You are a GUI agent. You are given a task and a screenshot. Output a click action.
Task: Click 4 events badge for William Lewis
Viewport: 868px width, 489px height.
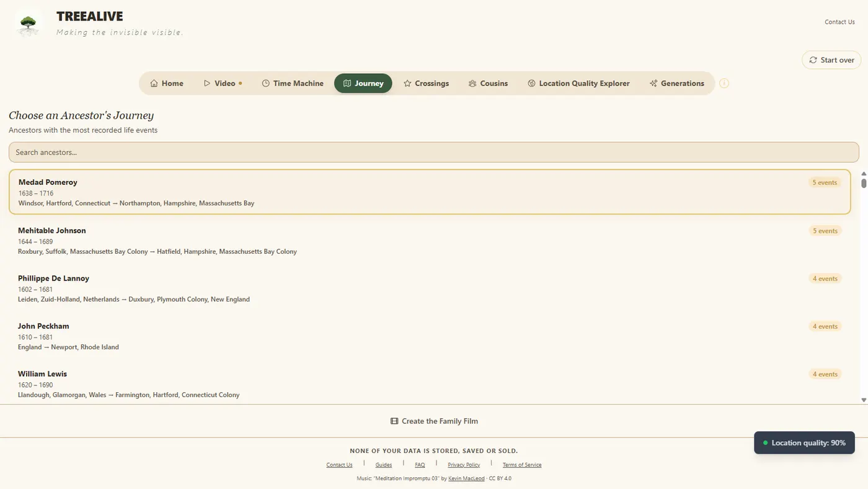point(825,374)
